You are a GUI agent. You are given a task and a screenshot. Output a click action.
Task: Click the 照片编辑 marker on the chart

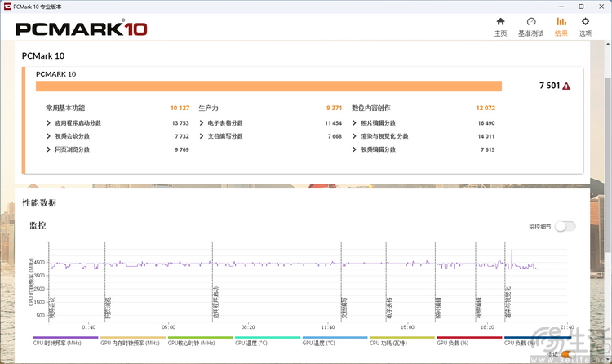click(438, 309)
